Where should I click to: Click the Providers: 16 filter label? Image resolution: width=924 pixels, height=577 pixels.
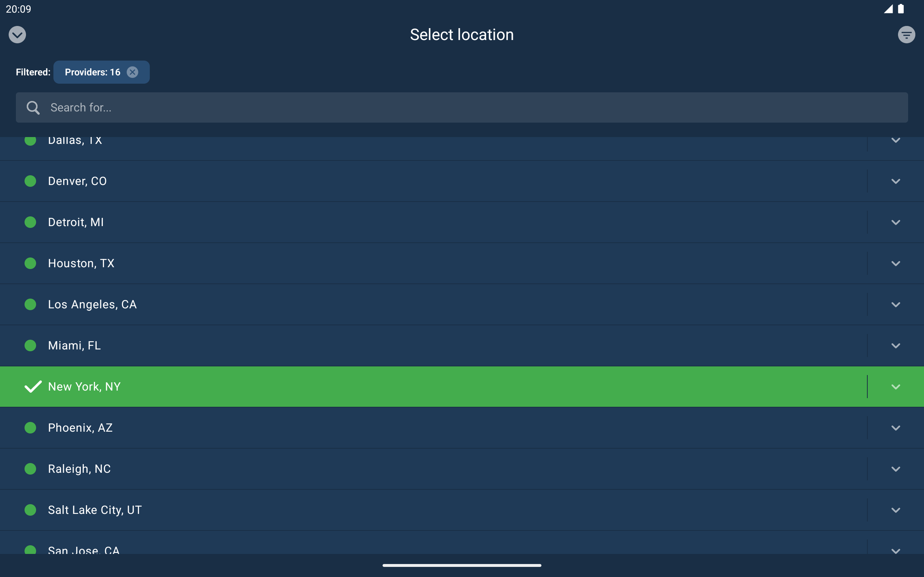tap(92, 72)
